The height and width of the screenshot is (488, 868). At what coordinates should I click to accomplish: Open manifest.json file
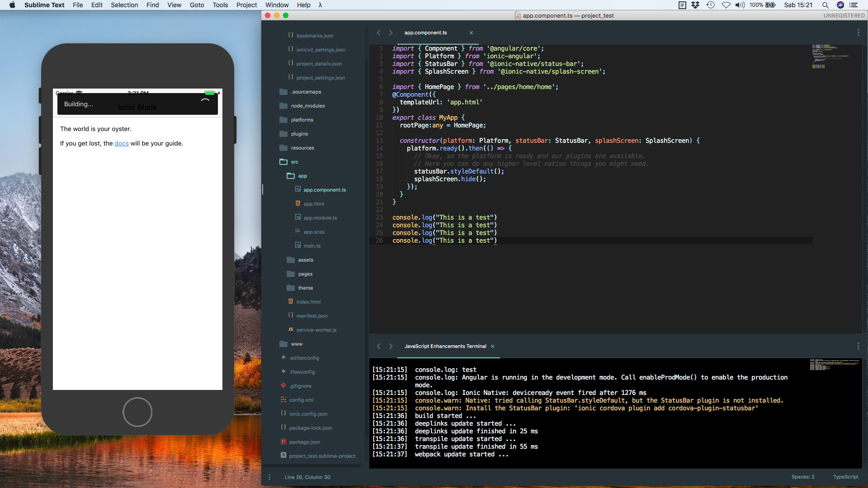coord(311,316)
